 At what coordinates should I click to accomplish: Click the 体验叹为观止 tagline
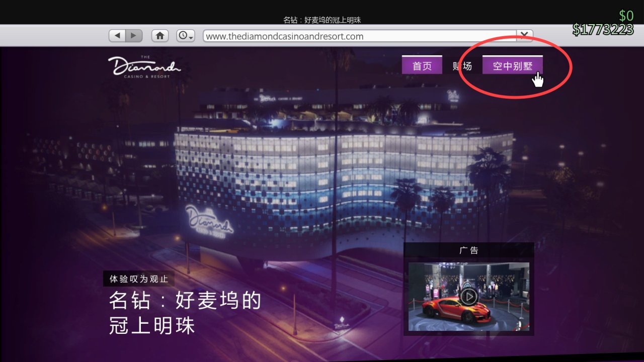139,279
